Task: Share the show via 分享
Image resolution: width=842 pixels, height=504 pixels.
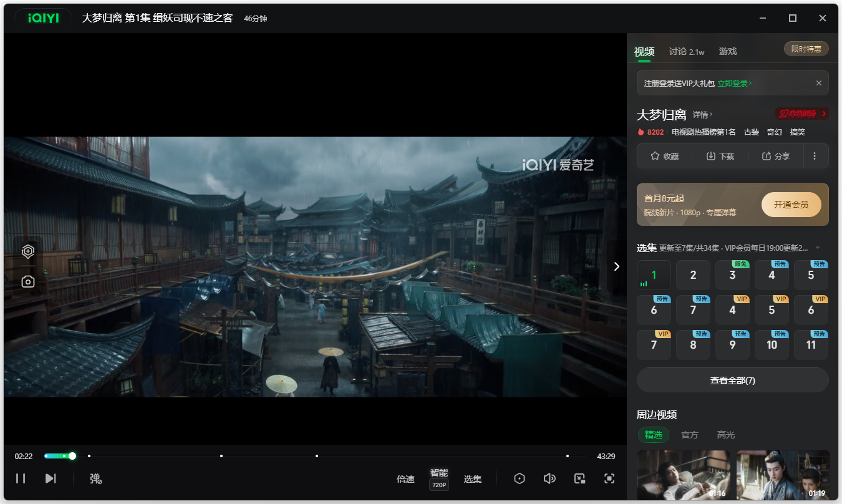Action: (776, 156)
